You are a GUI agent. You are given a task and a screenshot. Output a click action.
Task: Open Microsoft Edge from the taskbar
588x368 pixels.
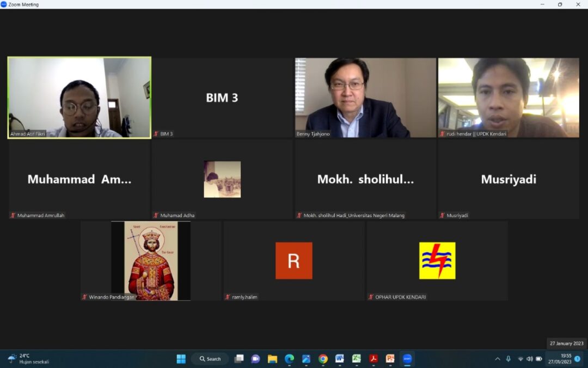[x=289, y=359]
